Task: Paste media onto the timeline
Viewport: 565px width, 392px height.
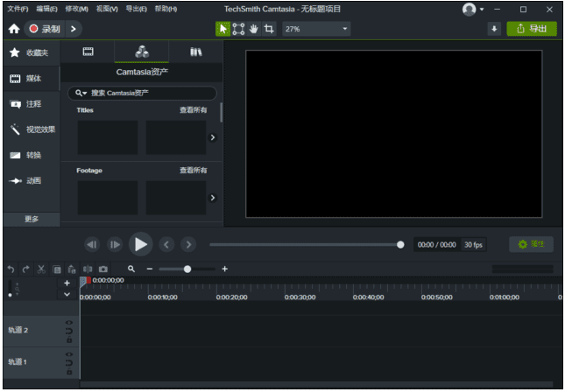Action: pos(72,269)
